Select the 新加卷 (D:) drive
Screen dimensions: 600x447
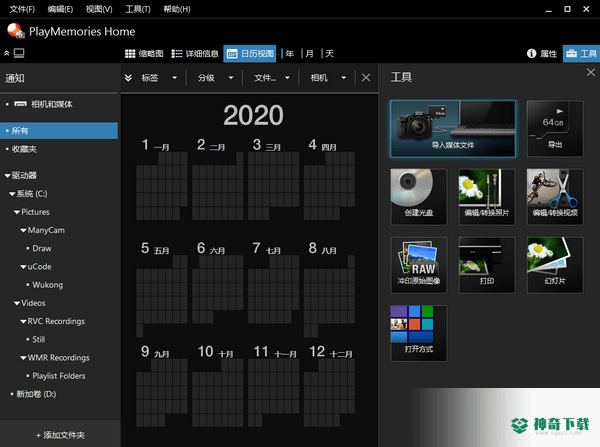click(36, 394)
